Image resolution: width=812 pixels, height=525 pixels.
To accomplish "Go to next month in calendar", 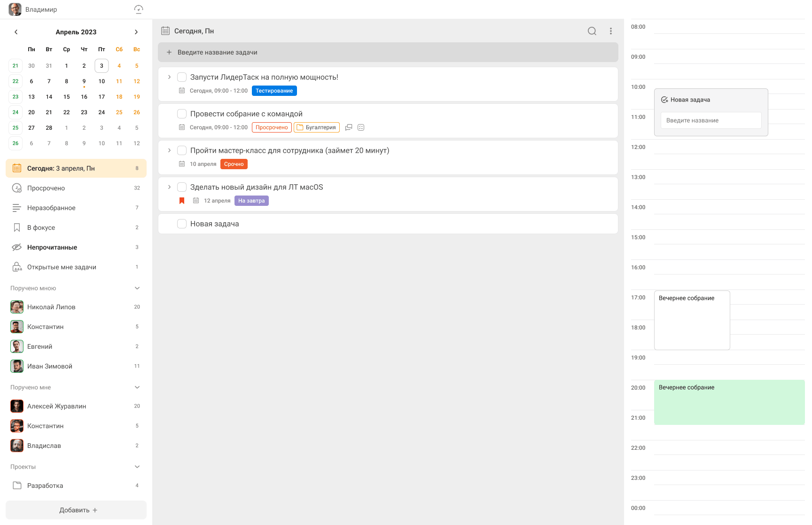I will click(136, 32).
